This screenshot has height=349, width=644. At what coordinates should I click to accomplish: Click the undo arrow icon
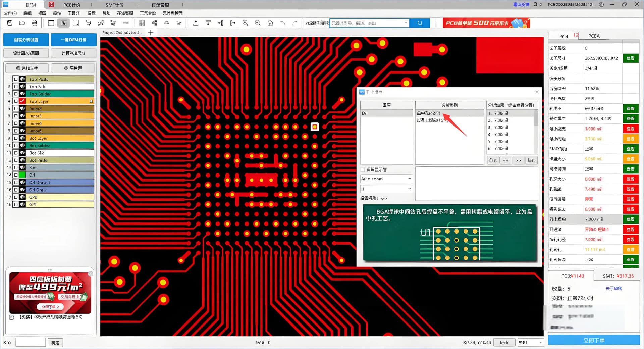tap(282, 23)
